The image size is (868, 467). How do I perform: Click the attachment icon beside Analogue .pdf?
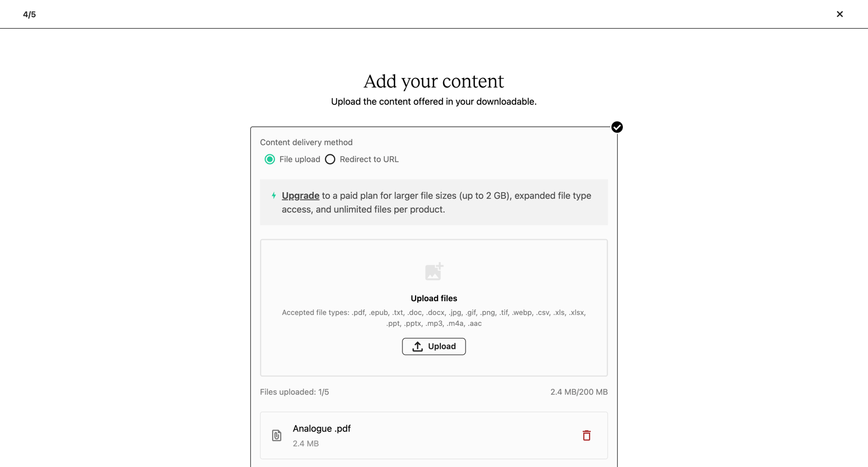coord(277,435)
